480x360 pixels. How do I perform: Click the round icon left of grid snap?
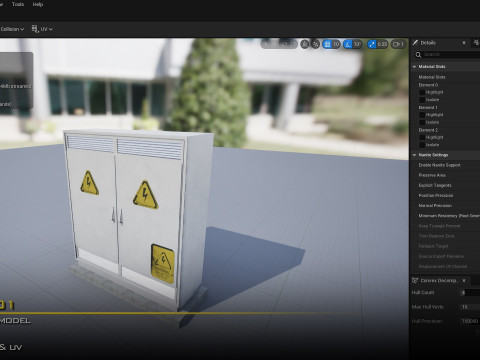tap(315, 44)
